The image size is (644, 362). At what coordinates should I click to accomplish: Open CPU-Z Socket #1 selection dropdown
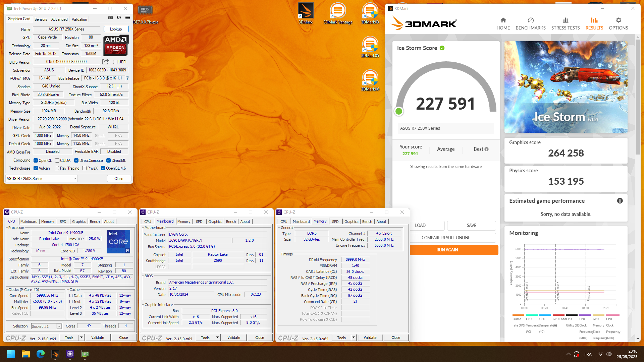click(x=46, y=326)
